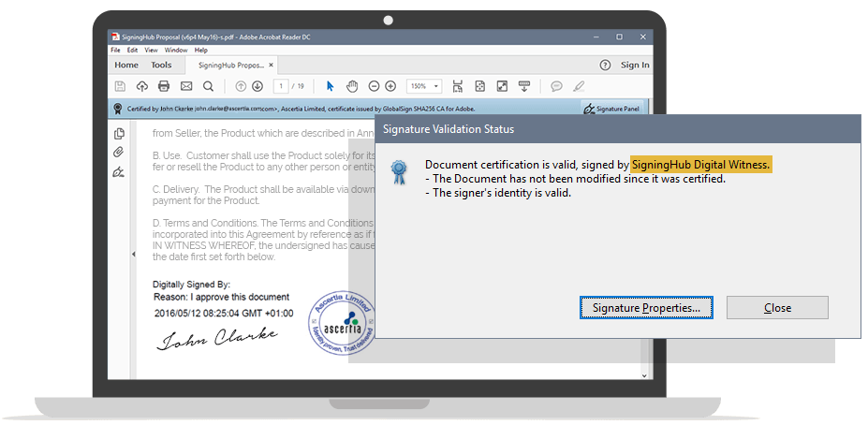Viewport: 868px width, 440px height.
Task: Click the scroll down arrow of document
Action: [x=644, y=375]
